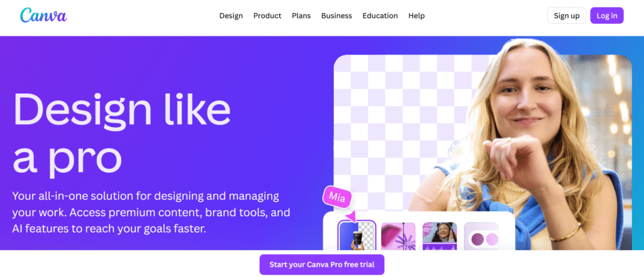Screen dimensions: 644x277
Task: Click the Canva logo
Action: [x=43, y=16]
